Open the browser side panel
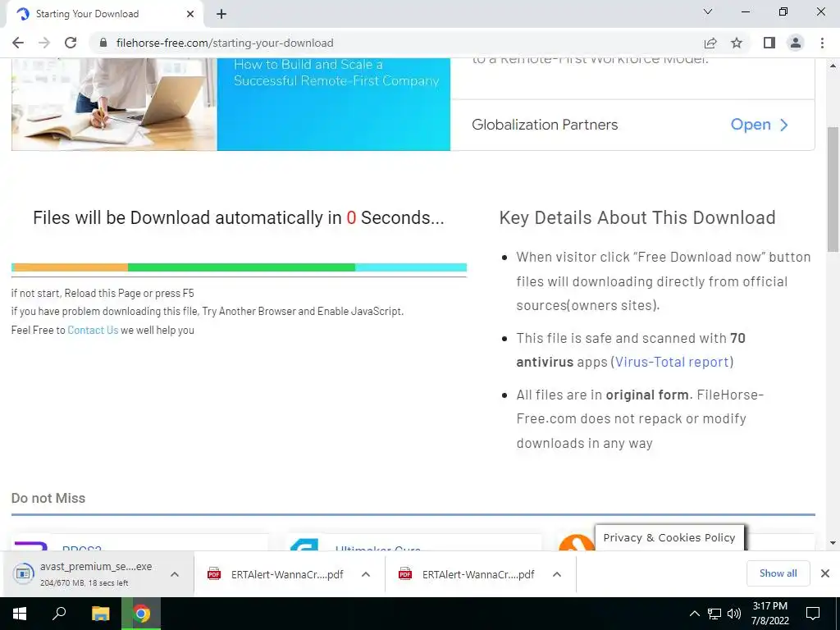840x630 pixels. [769, 43]
